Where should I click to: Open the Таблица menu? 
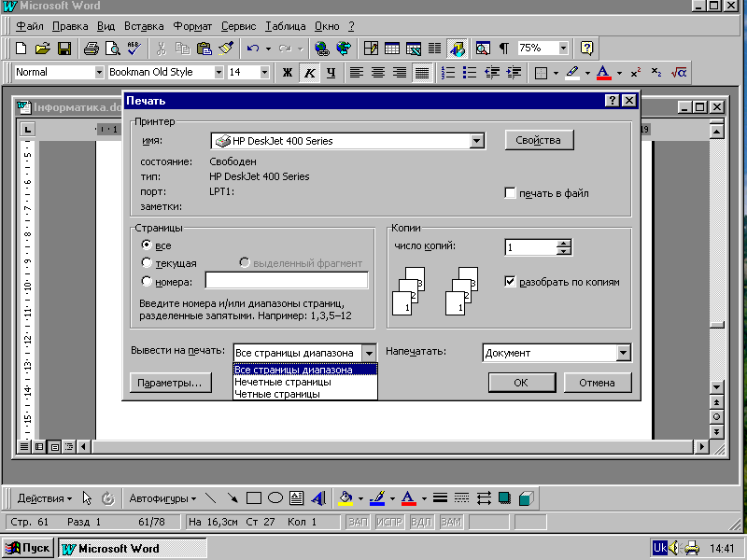click(x=286, y=26)
